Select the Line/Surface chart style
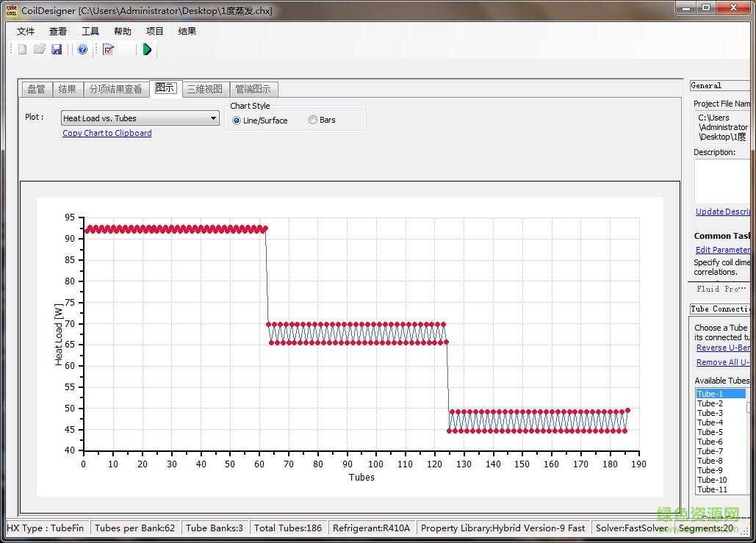 237,121
